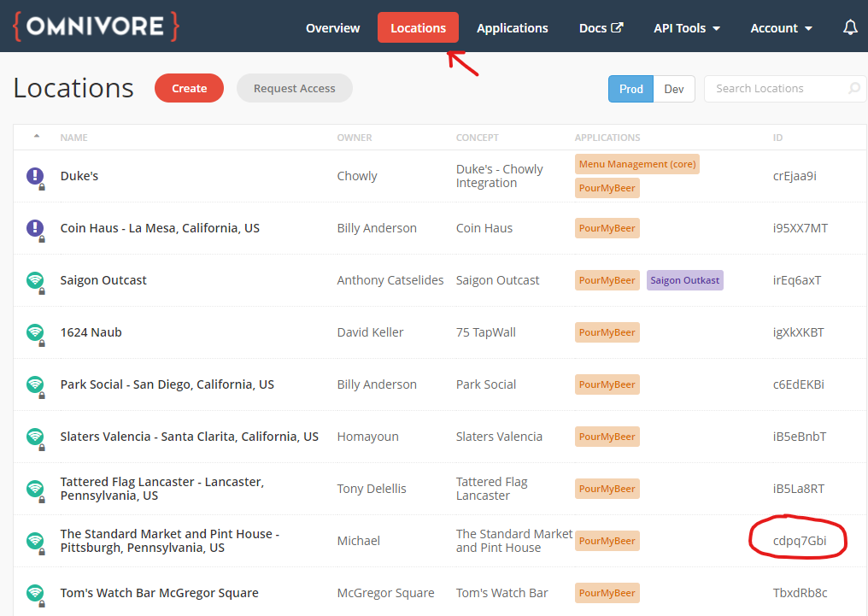Click the status icon for The Standard Market

[x=35, y=541]
